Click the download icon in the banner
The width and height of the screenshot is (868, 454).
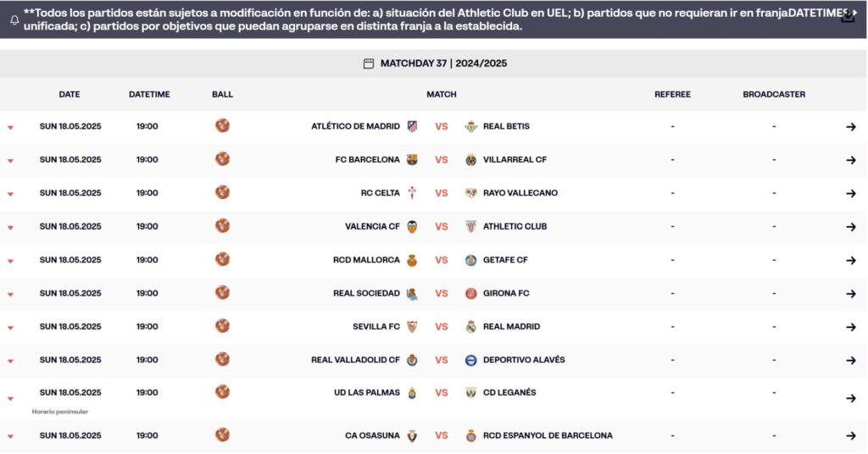pyautogui.click(x=847, y=17)
